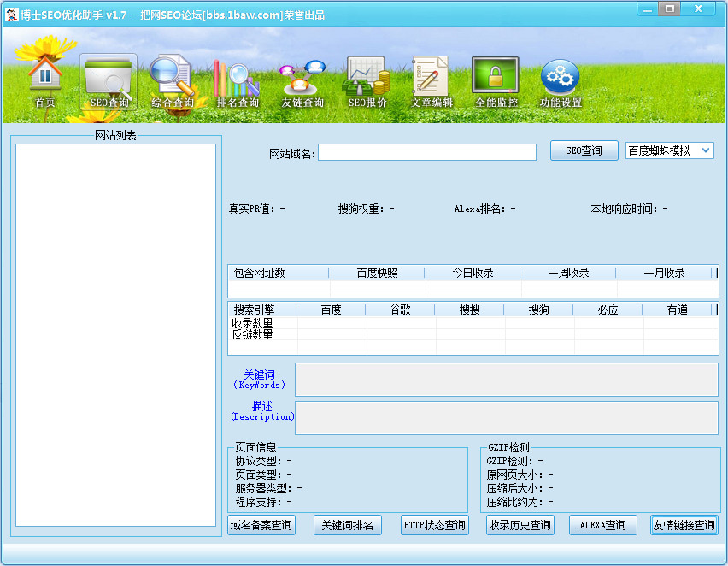The image size is (728, 566).
Task: Click the 搜狗权重 label
Action: coord(361,209)
